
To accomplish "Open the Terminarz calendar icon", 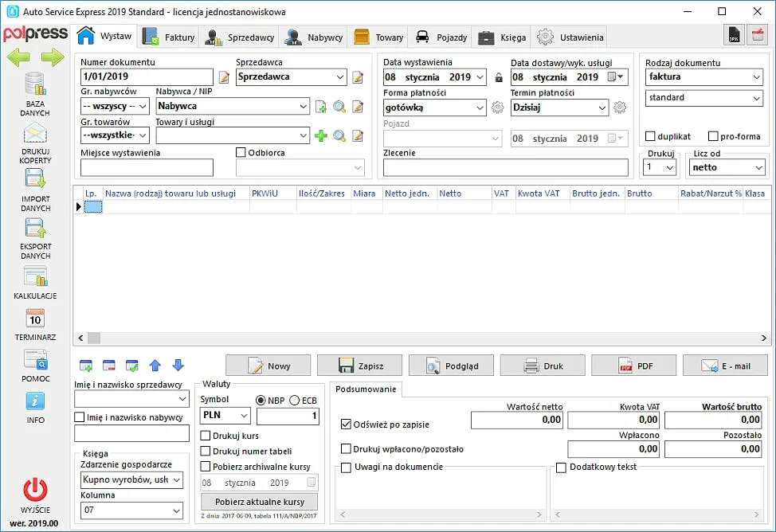I will [x=35, y=318].
